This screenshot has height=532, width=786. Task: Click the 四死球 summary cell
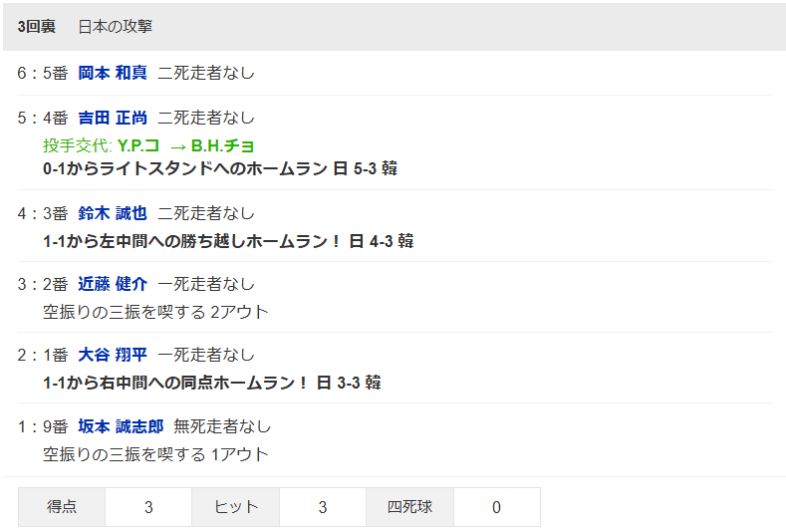point(410,507)
